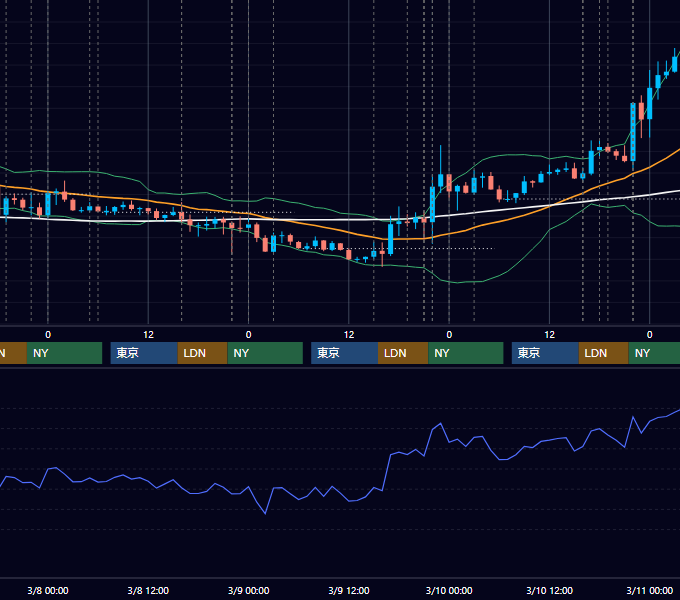Click the hour label 12 above 3/8 12:00
This screenshot has width=680, height=600.
tap(148, 335)
